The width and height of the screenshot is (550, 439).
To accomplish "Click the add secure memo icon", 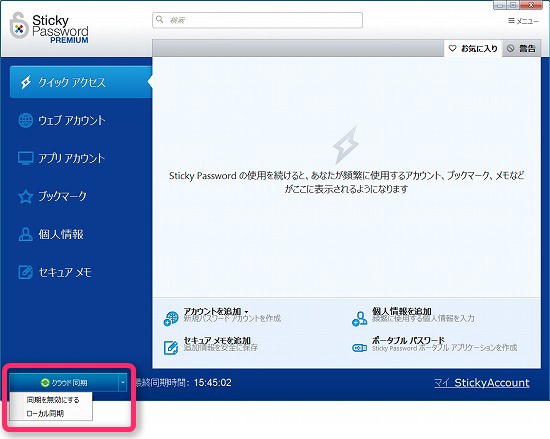I will pos(171,347).
